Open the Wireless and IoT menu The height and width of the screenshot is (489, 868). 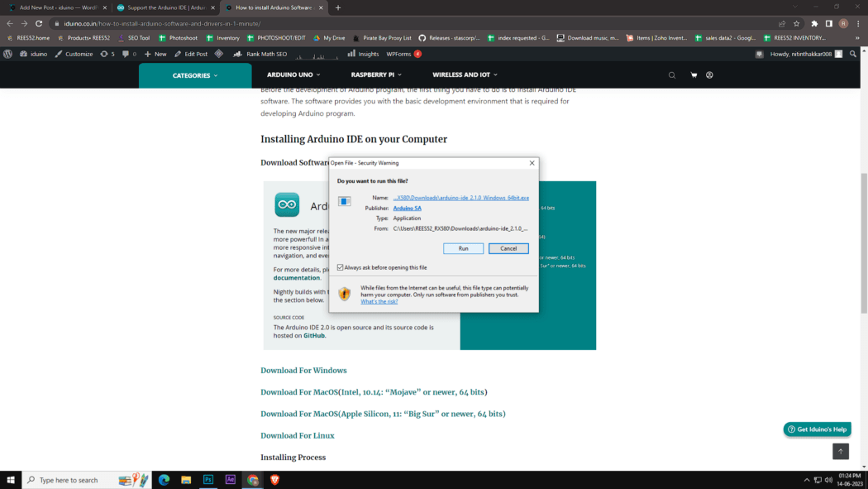[465, 75]
